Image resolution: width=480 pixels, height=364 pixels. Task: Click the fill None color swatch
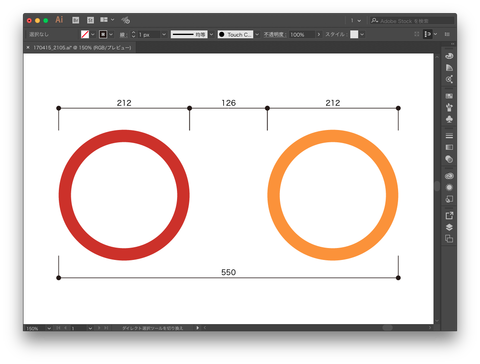[85, 34]
